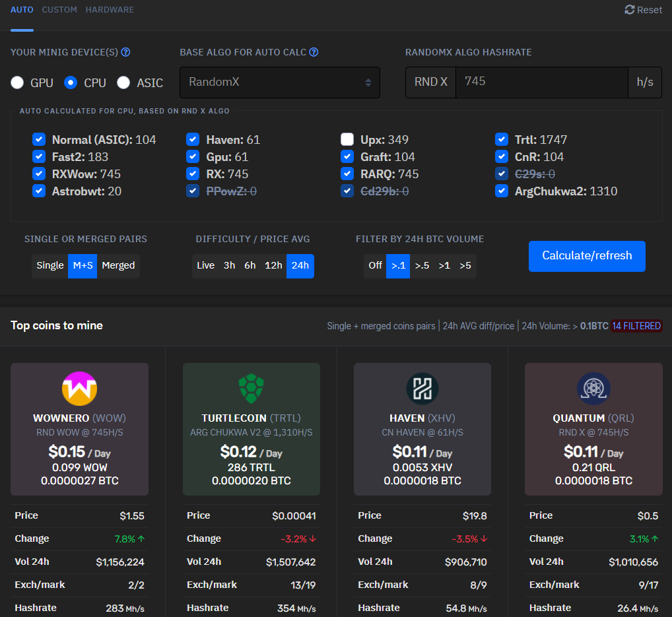
Task: Click Haven change value -3.5%
Action: click(469, 539)
